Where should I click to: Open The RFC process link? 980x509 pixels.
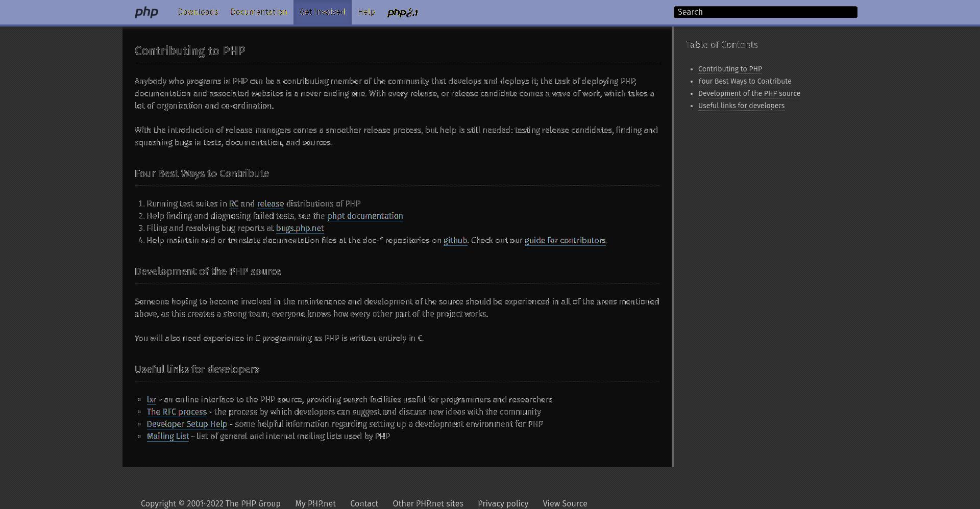177,412
